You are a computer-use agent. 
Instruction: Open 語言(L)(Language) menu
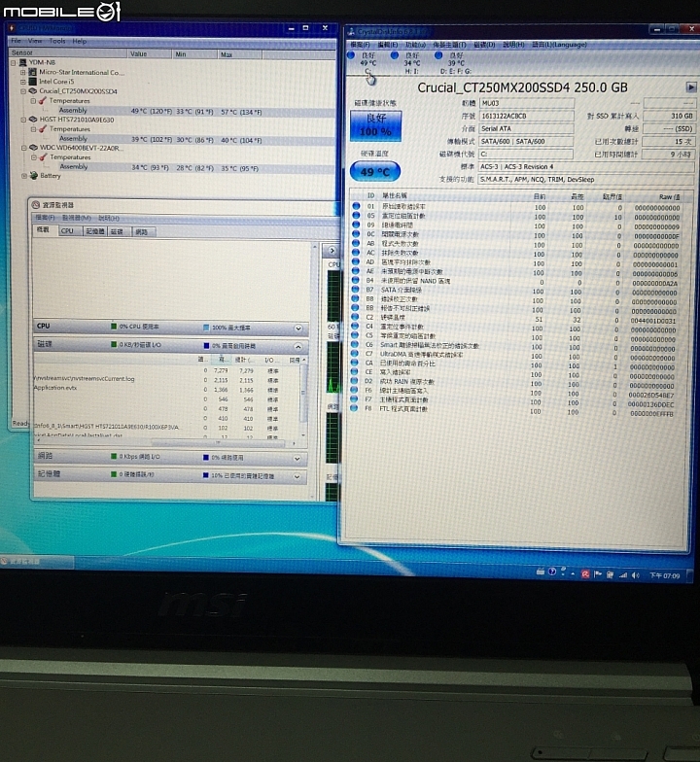tap(559, 45)
